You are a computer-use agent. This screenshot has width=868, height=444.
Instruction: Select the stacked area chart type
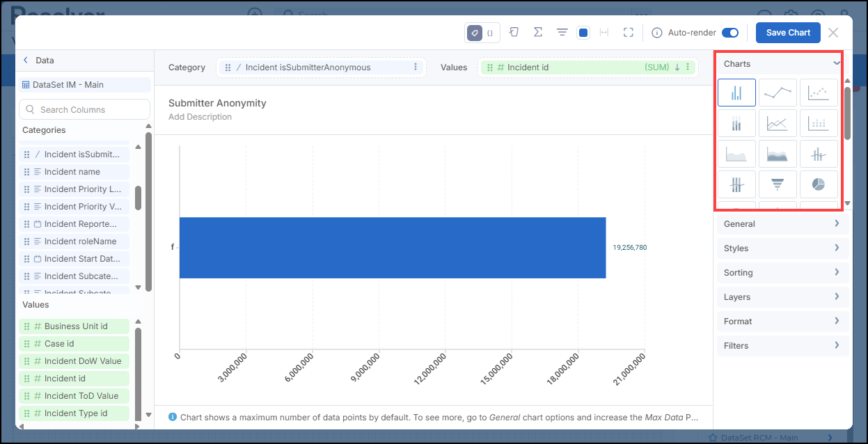pos(778,153)
